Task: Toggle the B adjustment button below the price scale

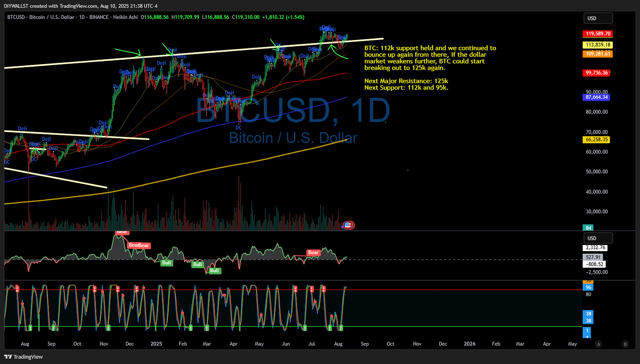Action: coord(625,344)
